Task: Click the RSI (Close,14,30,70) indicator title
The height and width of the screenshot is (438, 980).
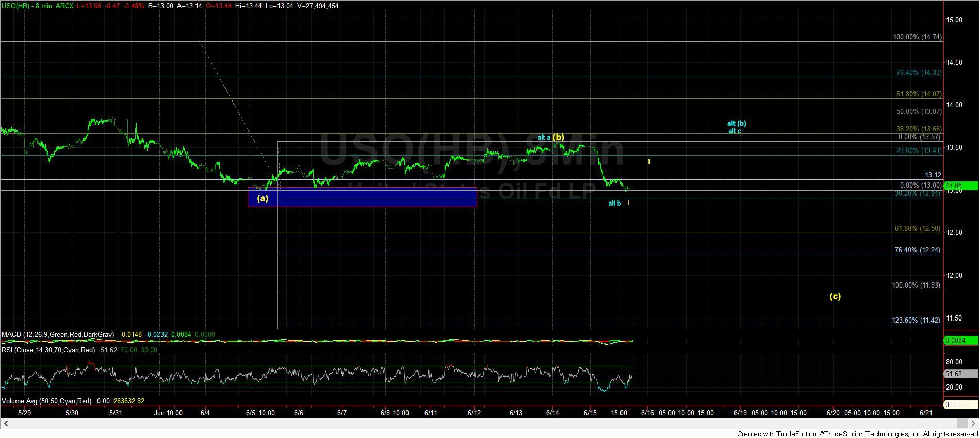Action: click(x=48, y=350)
